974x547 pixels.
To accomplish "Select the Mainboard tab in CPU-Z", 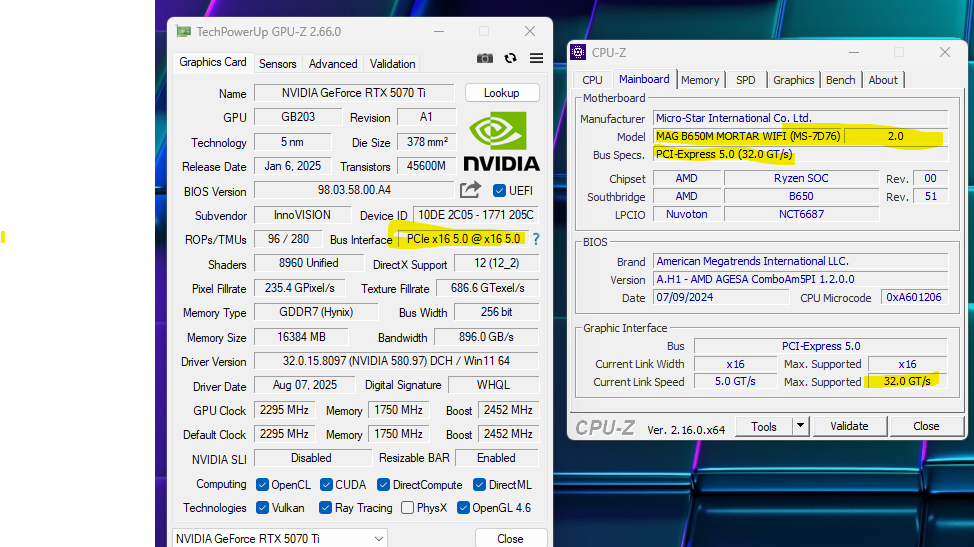I will click(x=644, y=79).
